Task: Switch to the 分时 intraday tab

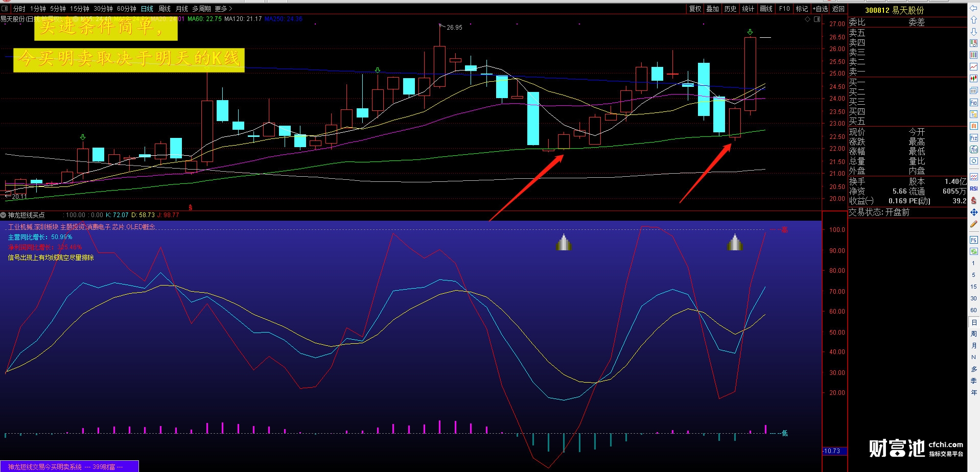Action: pyautogui.click(x=19, y=9)
